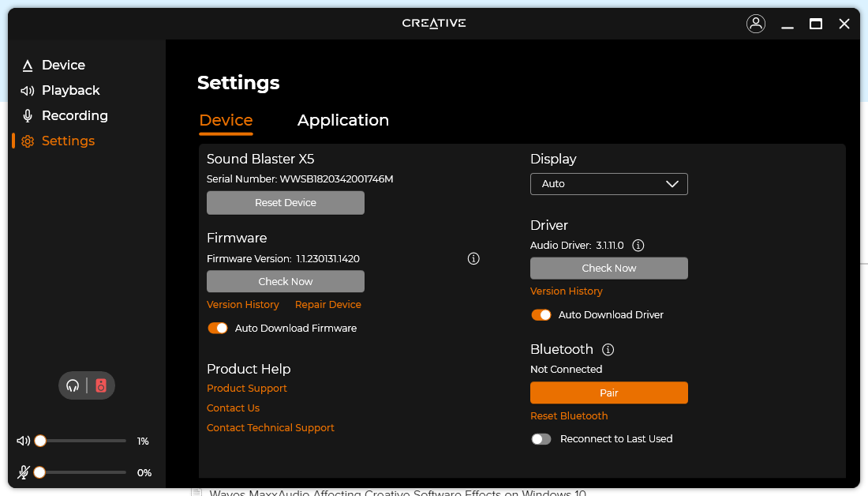Open driver Version History link
The height and width of the screenshot is (496, 868).
click(x=567, y=291)
